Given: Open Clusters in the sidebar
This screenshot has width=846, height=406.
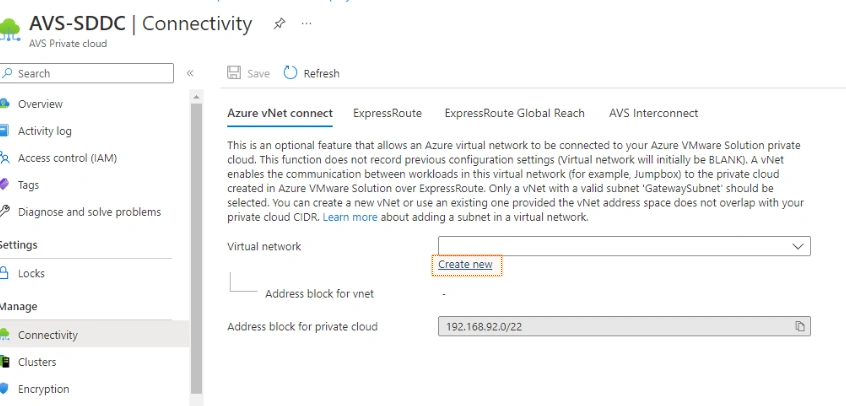Looking at the screenshot, I should coord(37,362).
